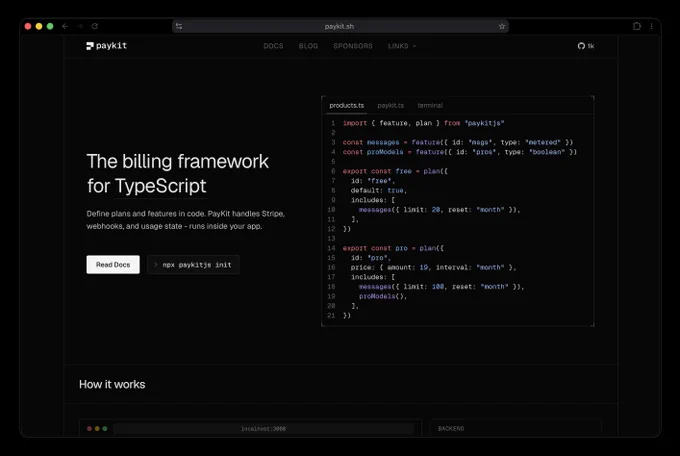
Task: Go back with the browser back arrow
Action: pyautogui.click(x=65, y=26)
